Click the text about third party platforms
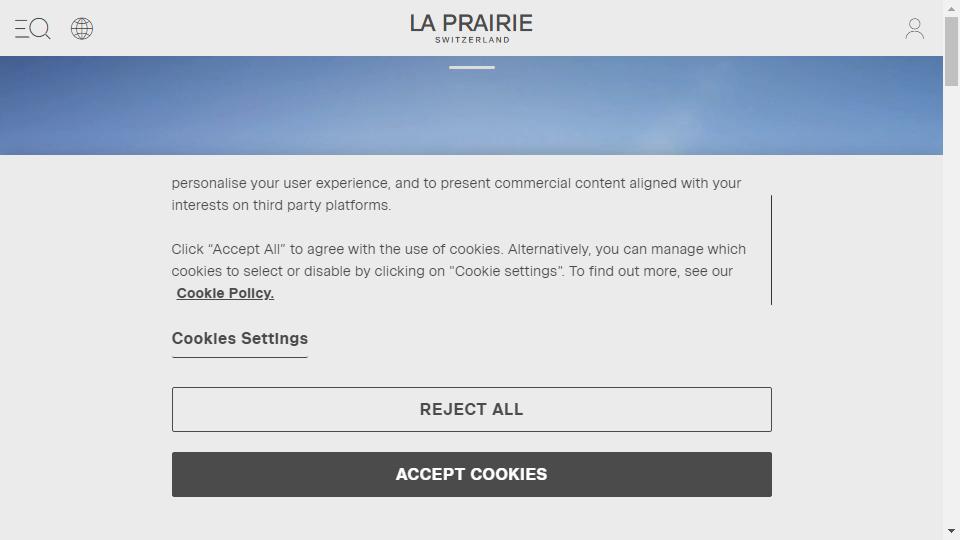 coord(456,194)
